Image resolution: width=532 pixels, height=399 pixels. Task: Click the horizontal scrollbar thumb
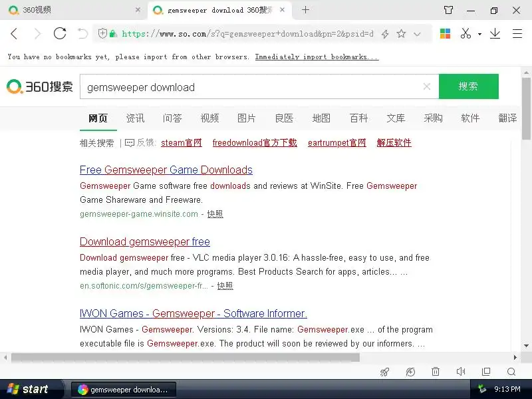point(186,357)
